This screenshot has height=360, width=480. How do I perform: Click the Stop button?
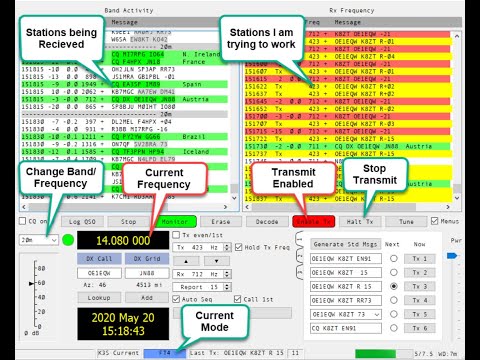pos(128,221)
